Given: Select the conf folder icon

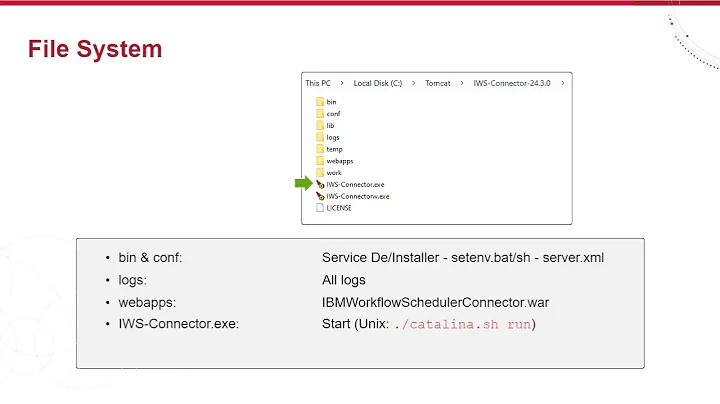Looking at the screenshot, I should coord(320,113).
